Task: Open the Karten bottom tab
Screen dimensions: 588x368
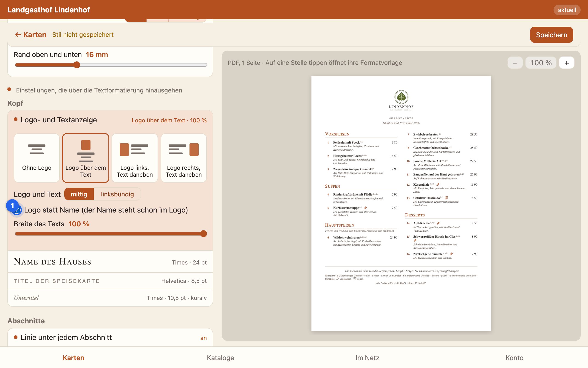Action: click(x=73, y=357)
